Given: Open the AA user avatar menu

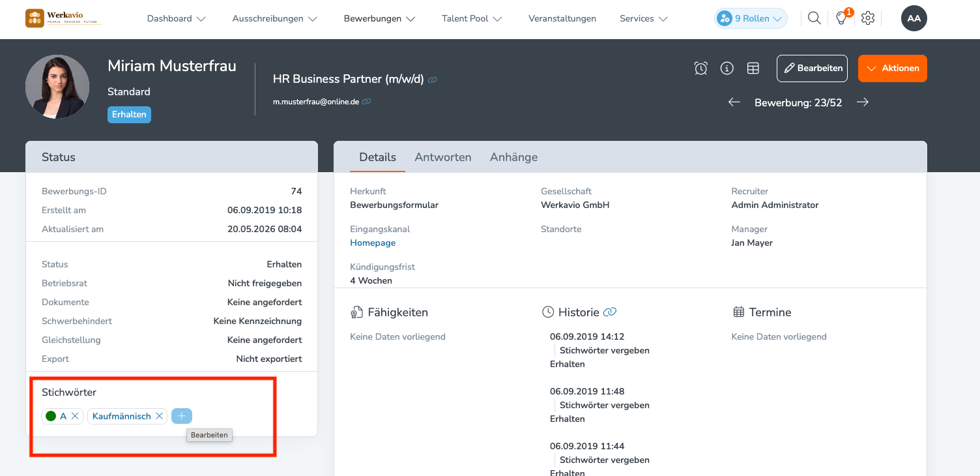Looking at the screenshot, I should click(914, 18).
